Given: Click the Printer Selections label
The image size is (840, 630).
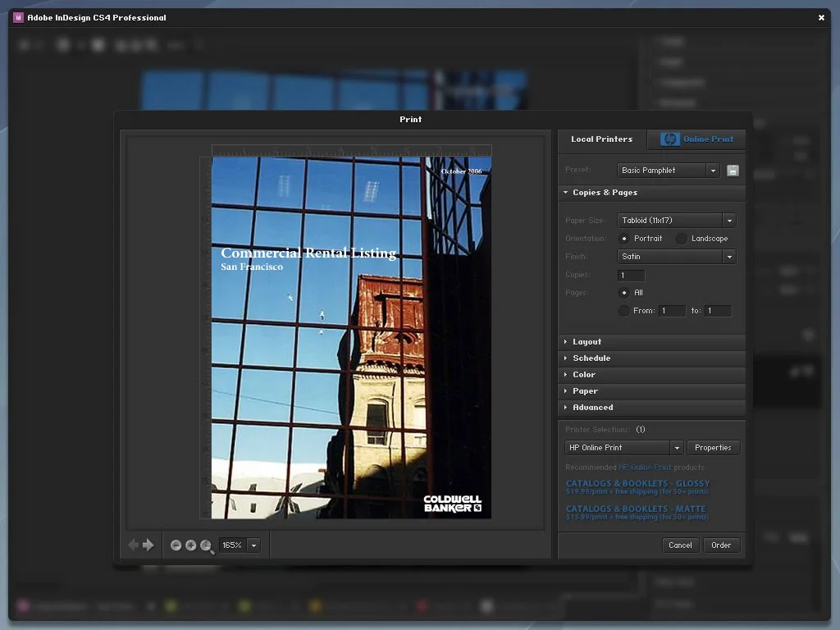Looking at the screenshot, I should click(x=598, y=430).
